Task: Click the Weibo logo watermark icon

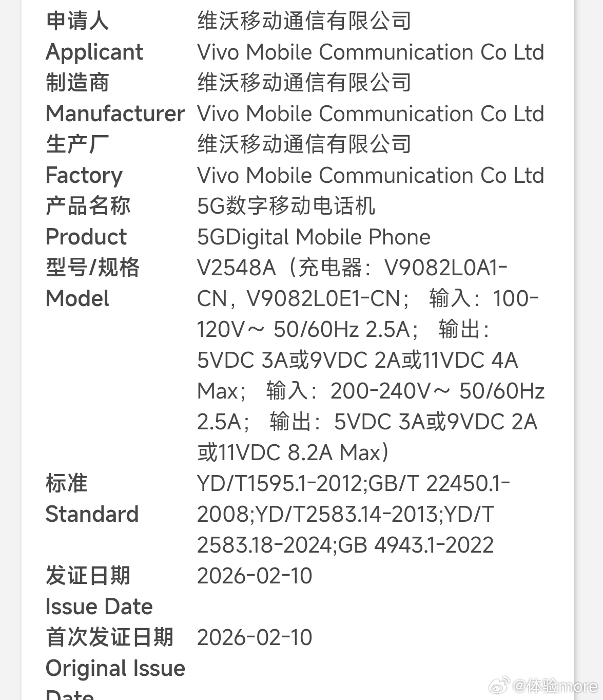Action: pos(499,686)
